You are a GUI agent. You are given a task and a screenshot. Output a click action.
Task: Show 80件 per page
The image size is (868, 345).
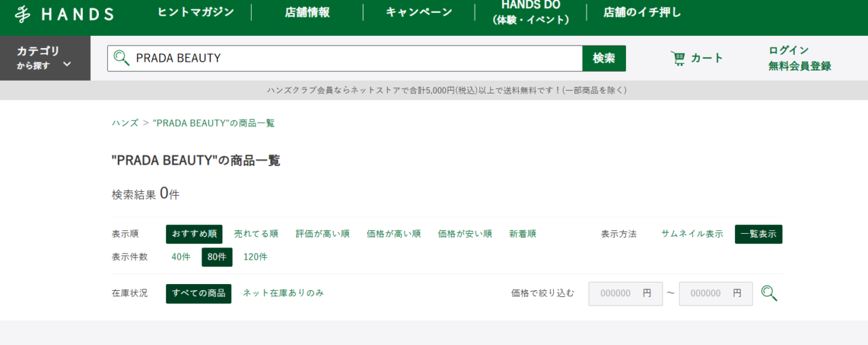point(217,257)
